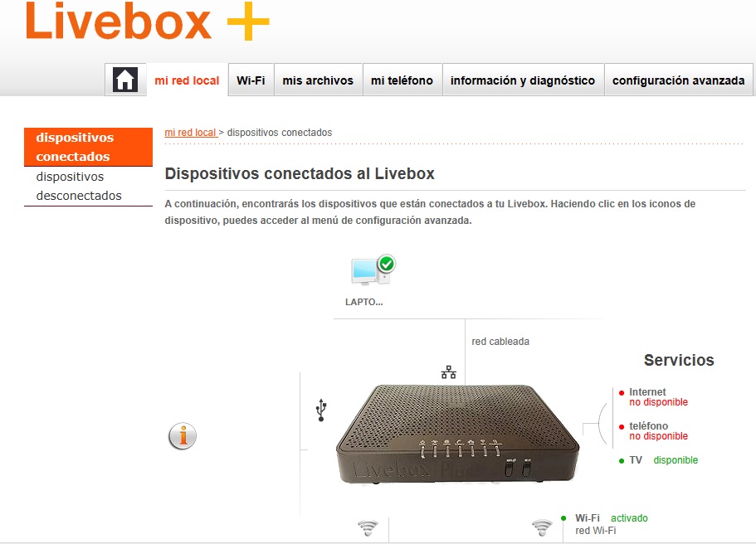The height and width of the screenshot is (544, 756).
Task: Go to información y diagnóstico tab
Action: 523,80
